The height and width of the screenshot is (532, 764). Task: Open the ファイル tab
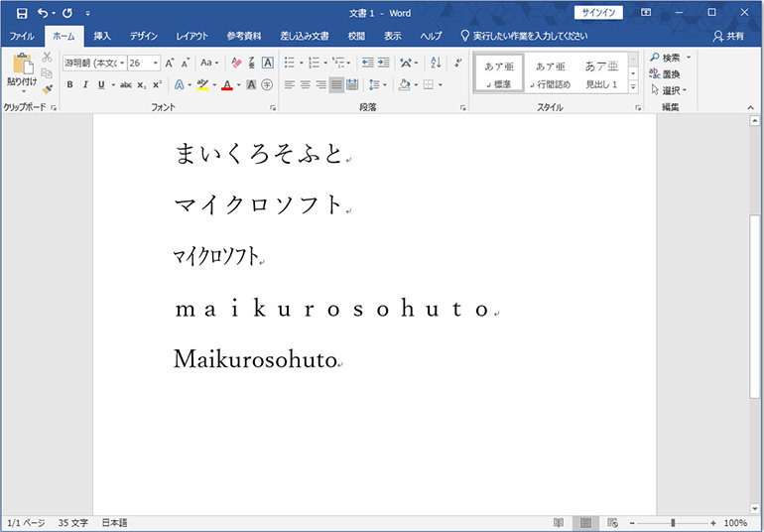pos(22,36)
